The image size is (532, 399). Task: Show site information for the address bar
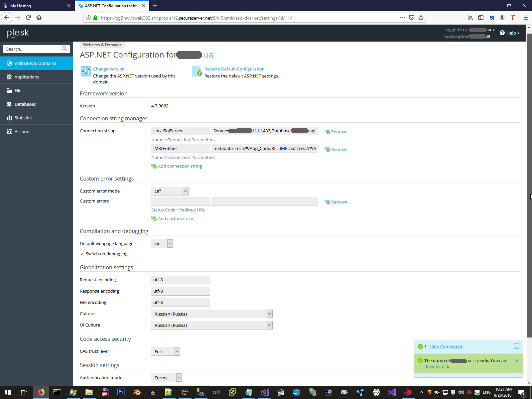(89, 18)
